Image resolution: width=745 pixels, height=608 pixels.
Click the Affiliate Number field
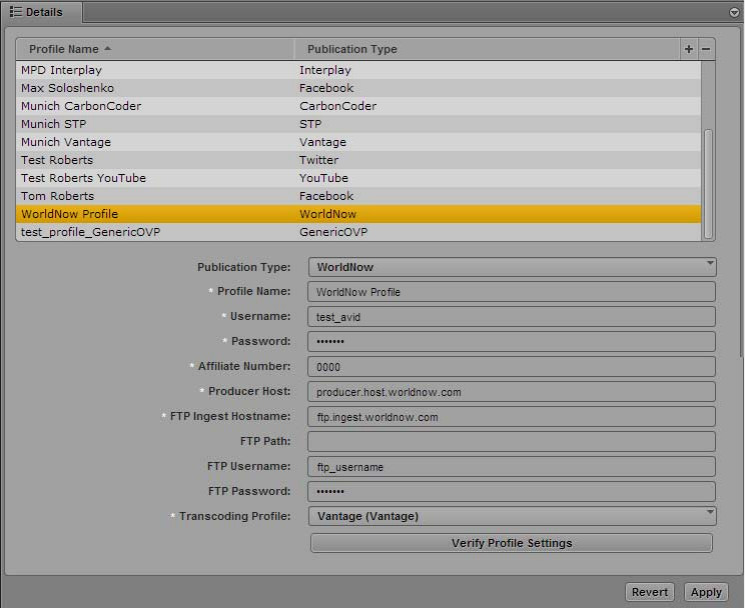pyautogui.click(x=511, y=366)
